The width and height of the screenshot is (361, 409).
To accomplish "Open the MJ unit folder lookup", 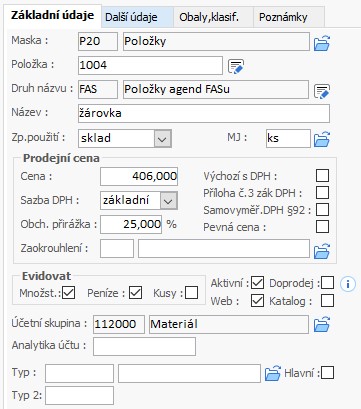I will 322,139.
